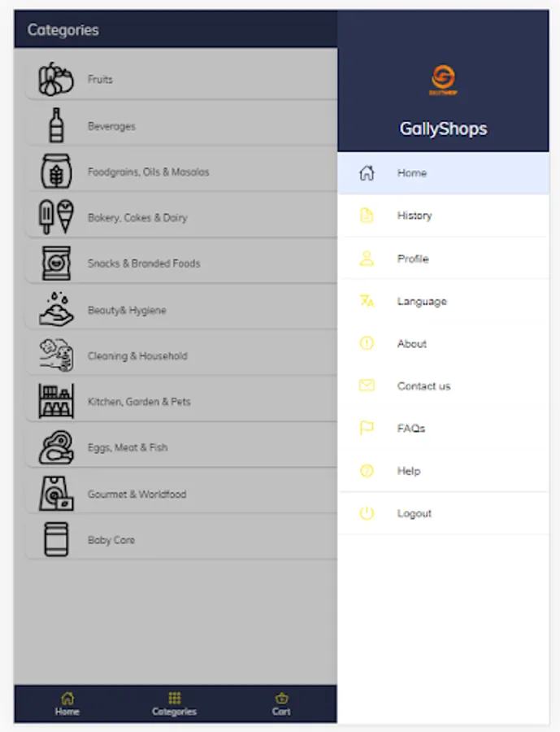Image resolution: width=560 pixels, height=732 pixels.
Task: Click the Logout power icon
Action: pos(367,513)
